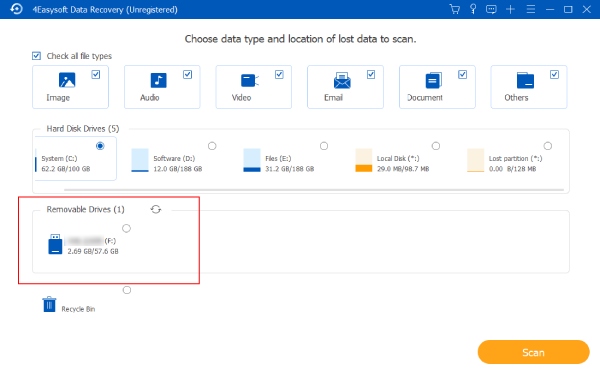Click the '12.0 GB/188 GB' size text

(x=178, y=169)
